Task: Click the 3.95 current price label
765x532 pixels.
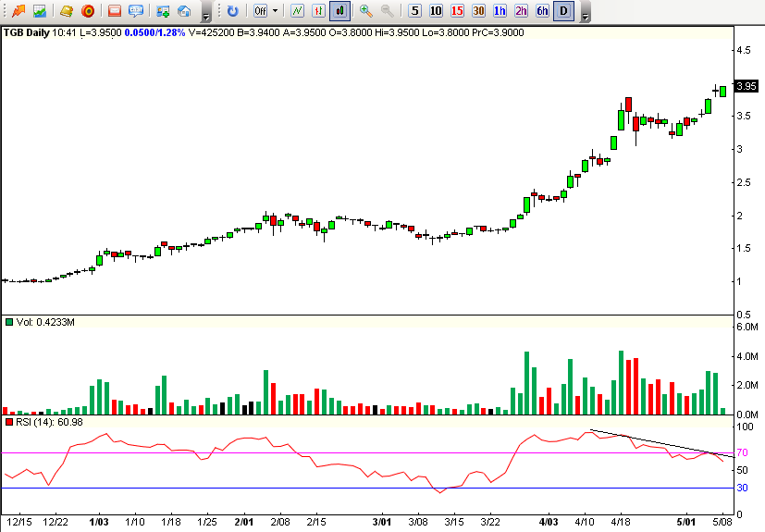Action: [746, 86]
